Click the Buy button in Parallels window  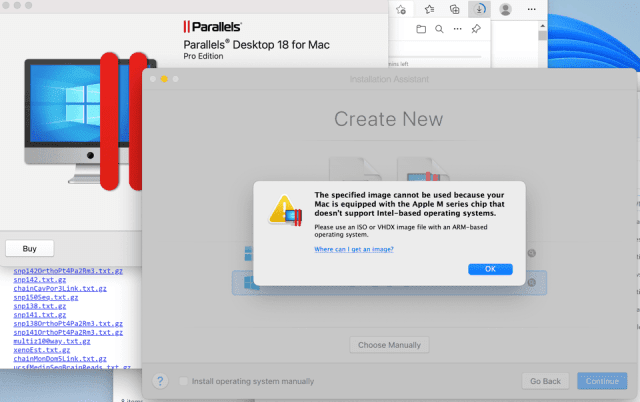(x=30, y=248)
